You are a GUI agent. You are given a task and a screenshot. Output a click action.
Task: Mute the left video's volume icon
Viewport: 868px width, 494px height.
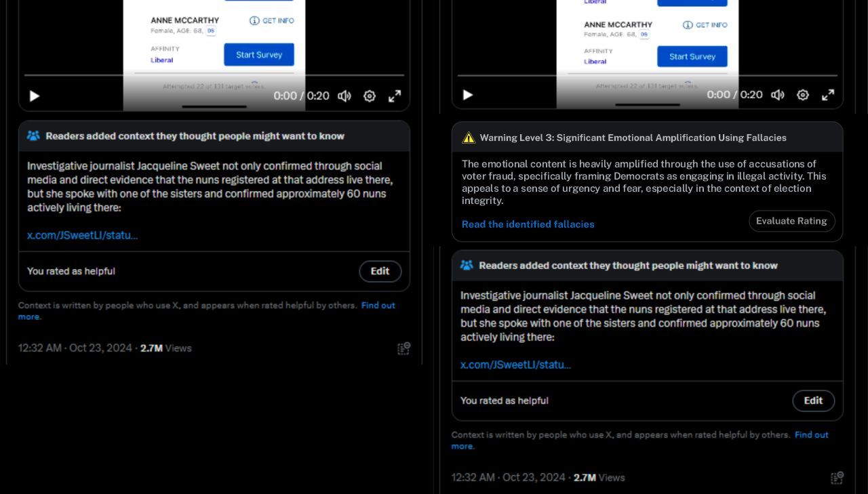pos(344,96)
